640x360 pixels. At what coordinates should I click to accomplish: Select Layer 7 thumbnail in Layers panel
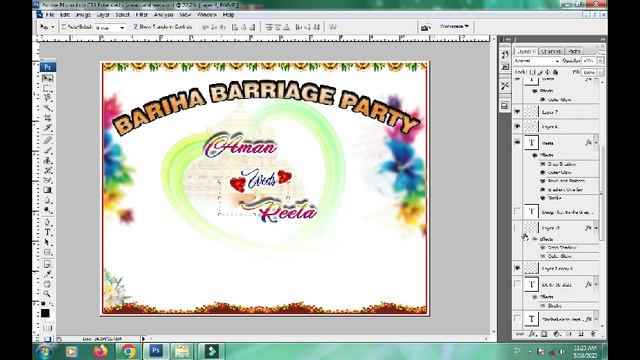531,111
